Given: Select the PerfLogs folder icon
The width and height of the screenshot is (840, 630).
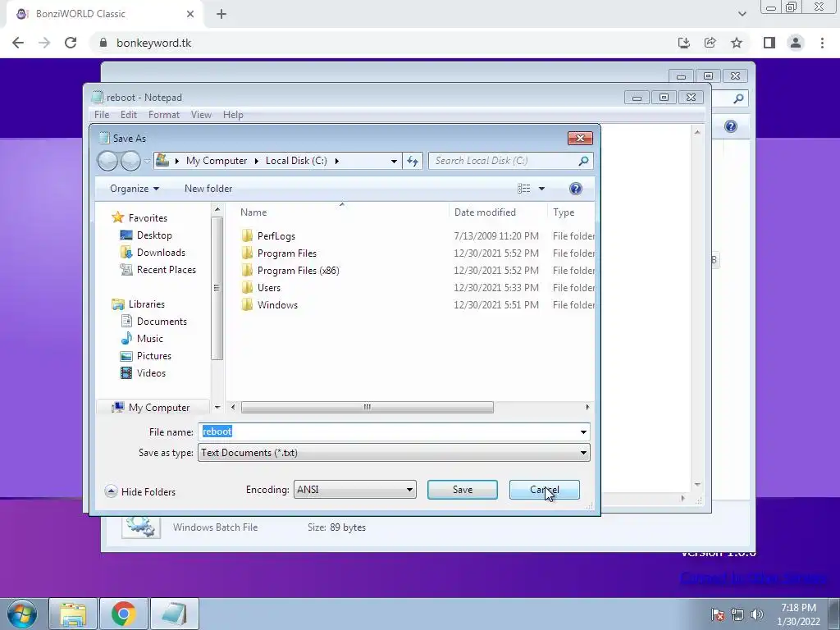Looking at the screenshot, I should 247,235.
